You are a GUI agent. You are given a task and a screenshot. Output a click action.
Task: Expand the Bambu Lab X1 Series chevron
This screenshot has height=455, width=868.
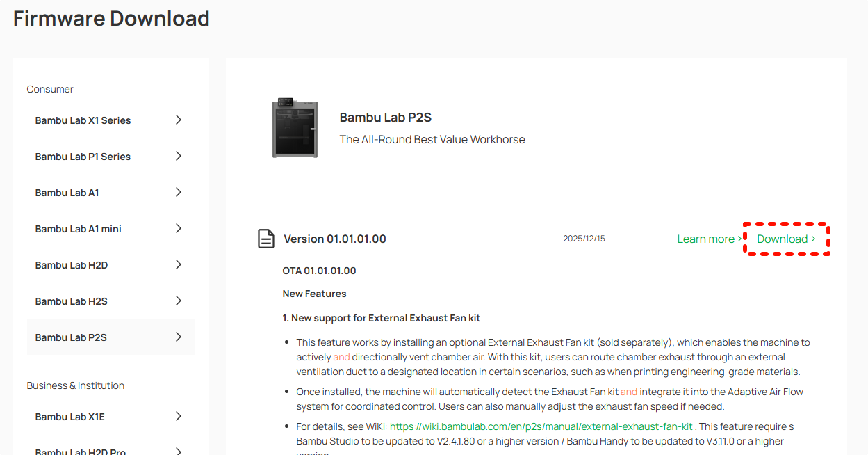click(x=179, y=120)
